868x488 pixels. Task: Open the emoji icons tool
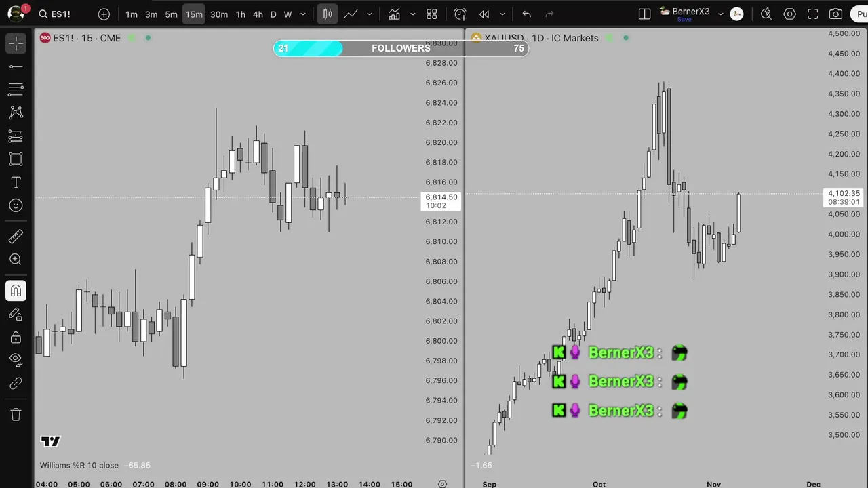[x=16, y=205]
